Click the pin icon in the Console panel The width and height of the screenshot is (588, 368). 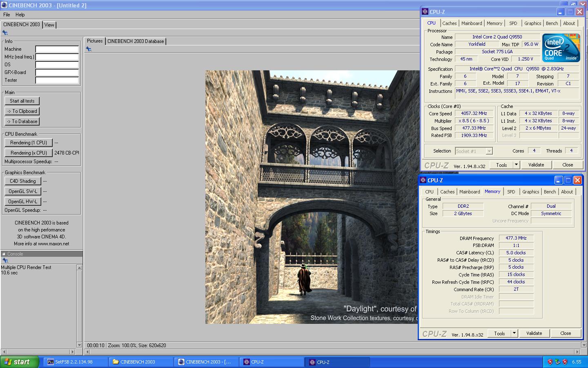click(5, 260)
